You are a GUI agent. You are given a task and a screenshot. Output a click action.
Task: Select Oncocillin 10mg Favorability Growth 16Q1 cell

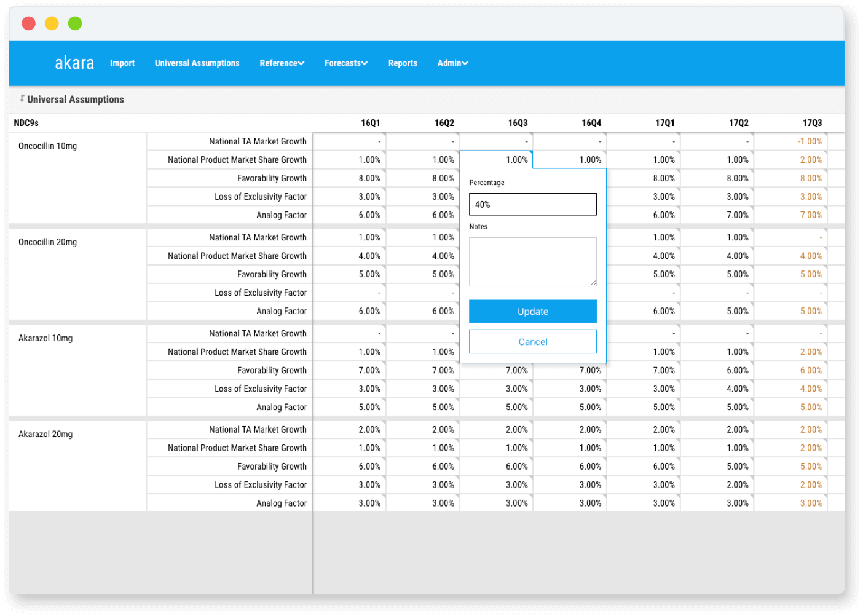[x=350, y=178]
